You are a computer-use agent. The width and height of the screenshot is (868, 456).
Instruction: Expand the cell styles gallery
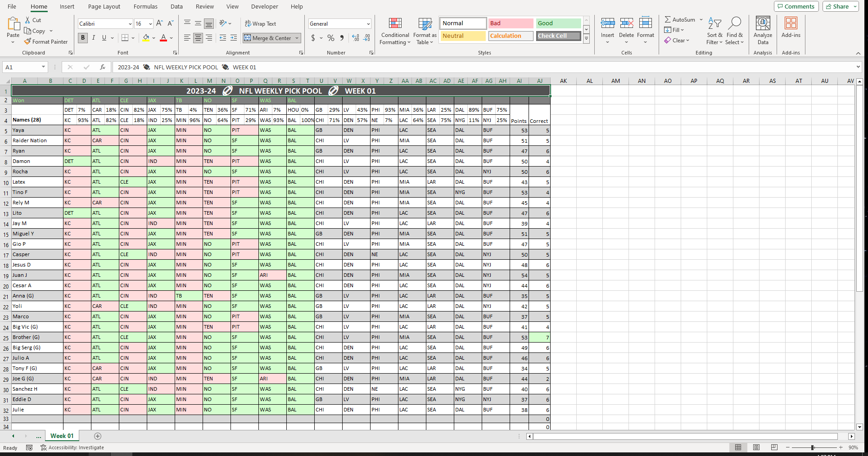click(586, 39)
